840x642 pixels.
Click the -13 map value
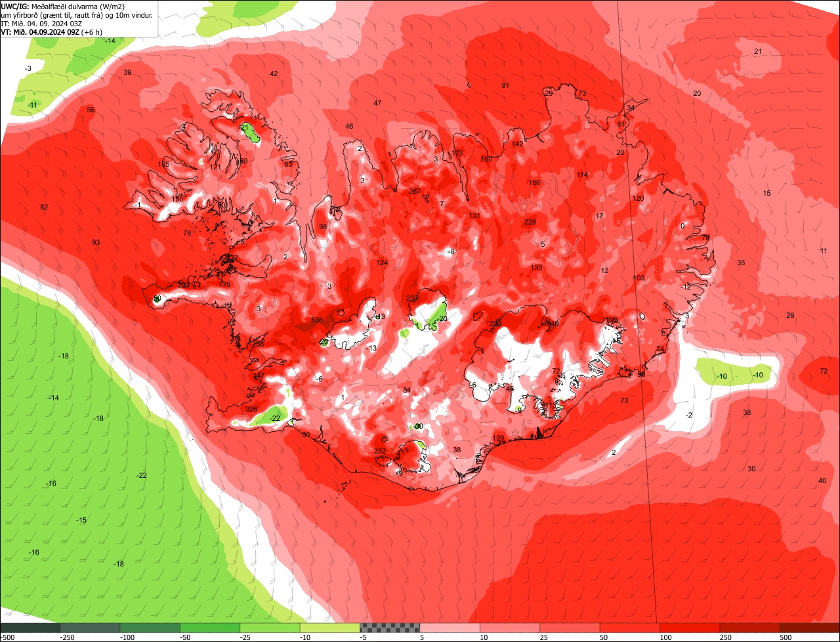372,348
